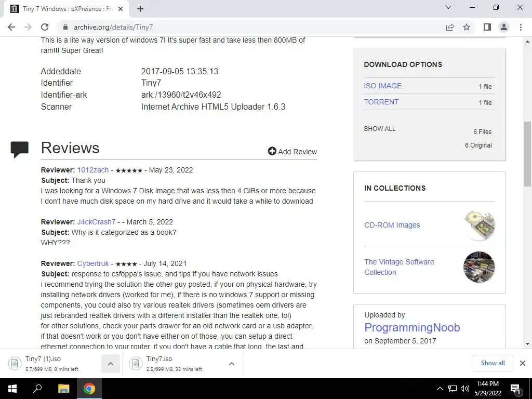532x399 pixels.
Task: Open the CD-ROM Images collection link
Action: click(x=392, y=225)
